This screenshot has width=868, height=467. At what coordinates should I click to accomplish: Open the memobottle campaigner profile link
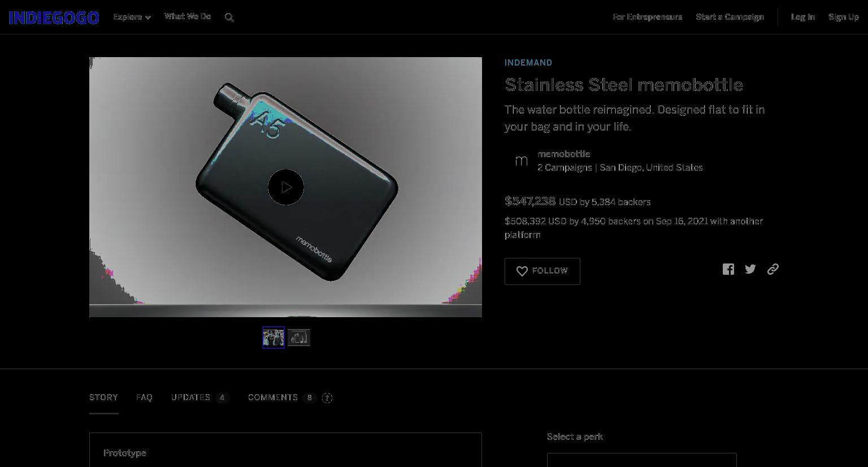coord(564,154)
